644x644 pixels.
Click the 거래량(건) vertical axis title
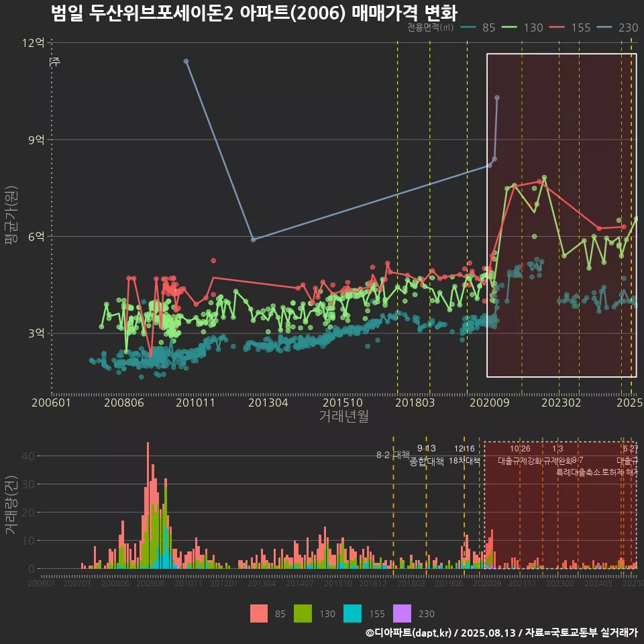(11, 504)
